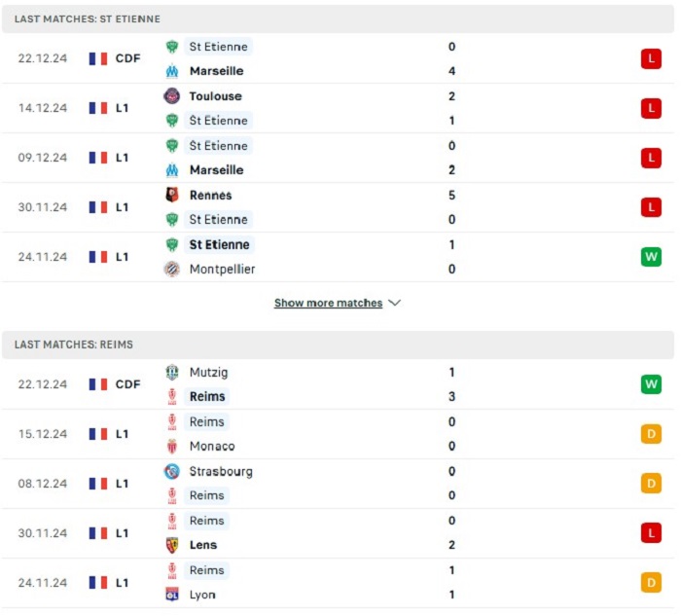Click the Toulouse club crest icon

171,96
